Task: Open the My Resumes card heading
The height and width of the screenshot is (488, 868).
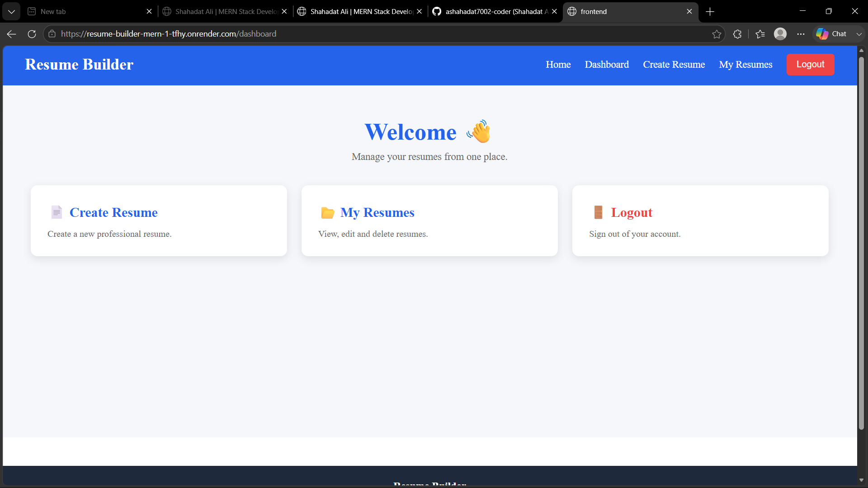Action: pyautogui.click(x=377, y=212)
